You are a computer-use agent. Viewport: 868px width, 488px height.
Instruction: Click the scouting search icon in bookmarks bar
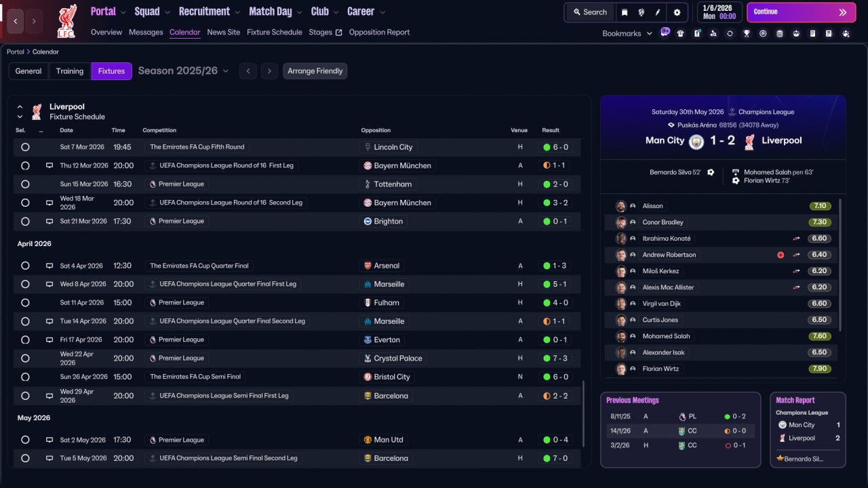pyautogui.click(x=713, y=33)
